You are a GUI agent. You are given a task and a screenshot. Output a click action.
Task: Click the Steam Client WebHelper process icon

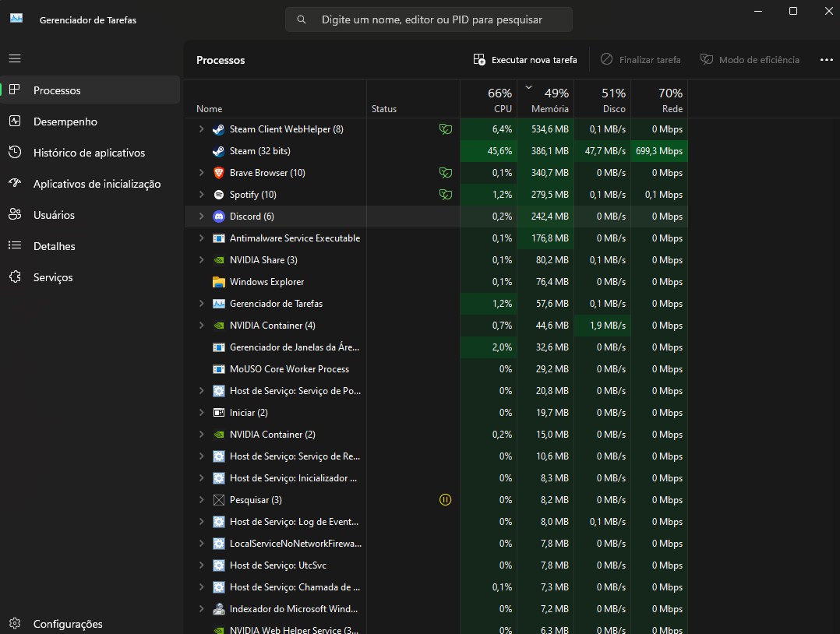tap(218, 129)
